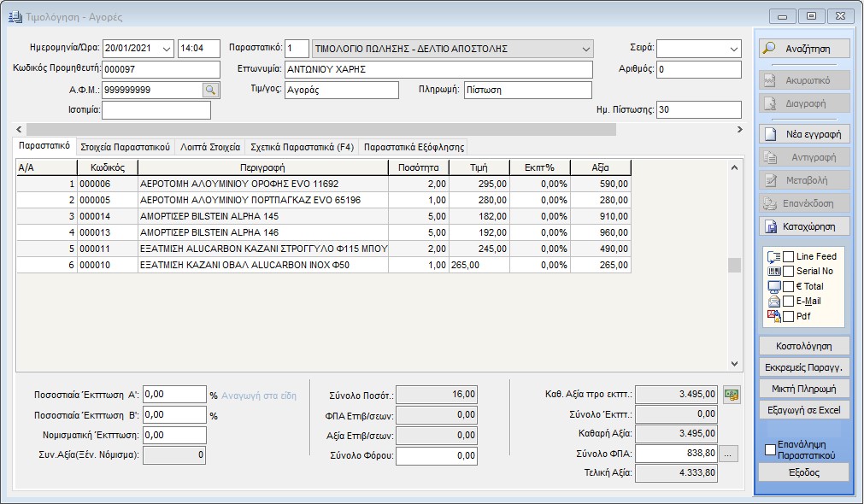Tick the Pdf checkbox
864x504 pixels.
click(789, 316)
